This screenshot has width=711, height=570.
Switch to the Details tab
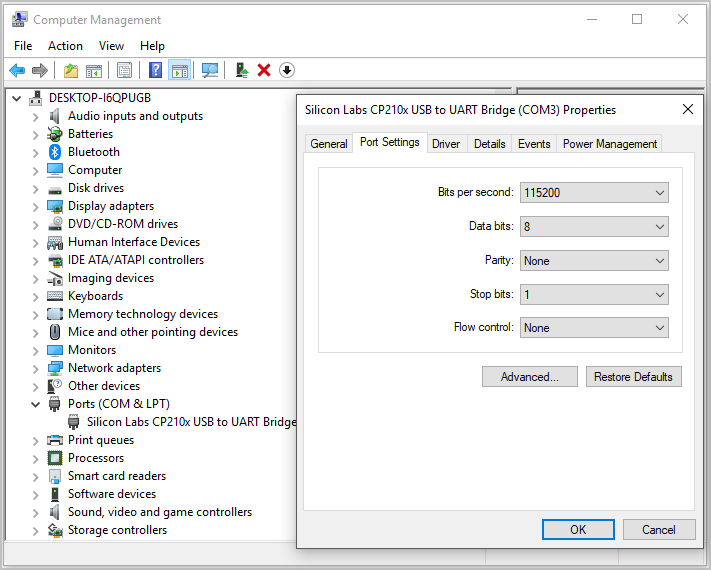point(489,144)
